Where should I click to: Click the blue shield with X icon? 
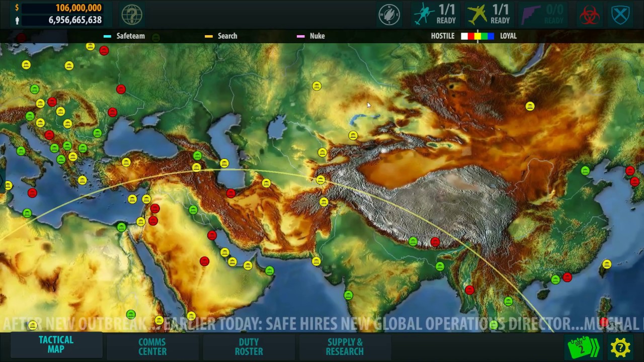(x=621, y=15)
